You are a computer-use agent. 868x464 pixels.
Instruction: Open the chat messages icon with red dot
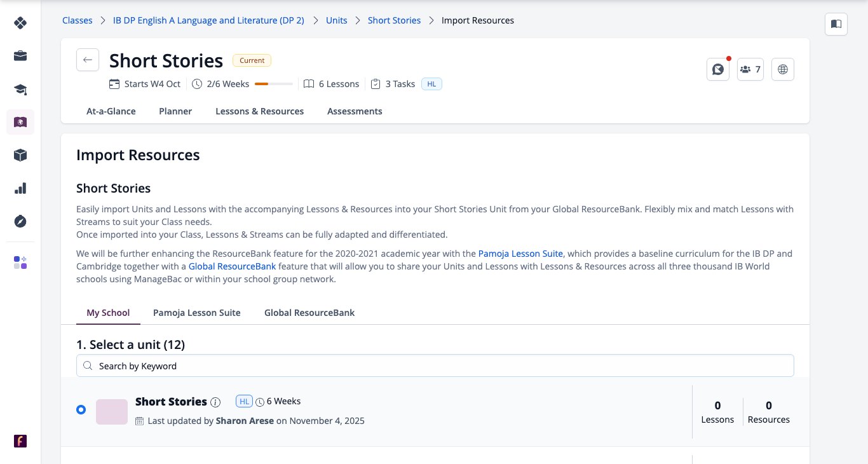pyautogui.click(x=718, y=69)
